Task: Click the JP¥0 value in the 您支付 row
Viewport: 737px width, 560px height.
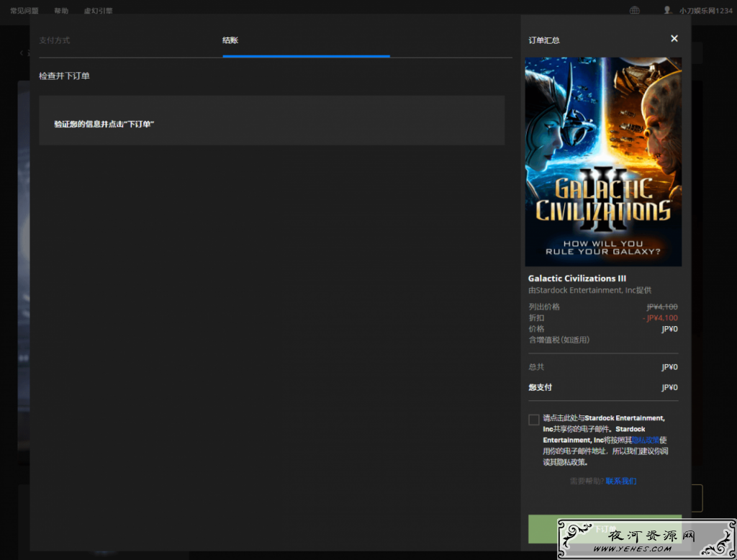Action: pos(670,387)
